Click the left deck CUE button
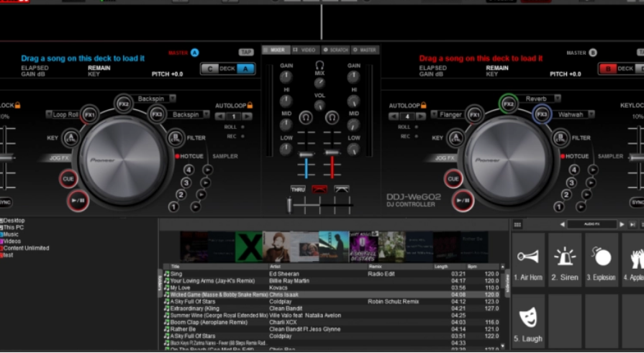Image resolution: width=644 pixels, height=353 pixels. [x=68, y=179]
